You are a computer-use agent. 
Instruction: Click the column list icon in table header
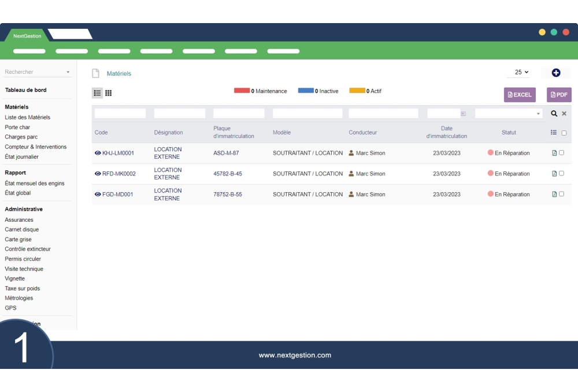(x=554, y=133)
